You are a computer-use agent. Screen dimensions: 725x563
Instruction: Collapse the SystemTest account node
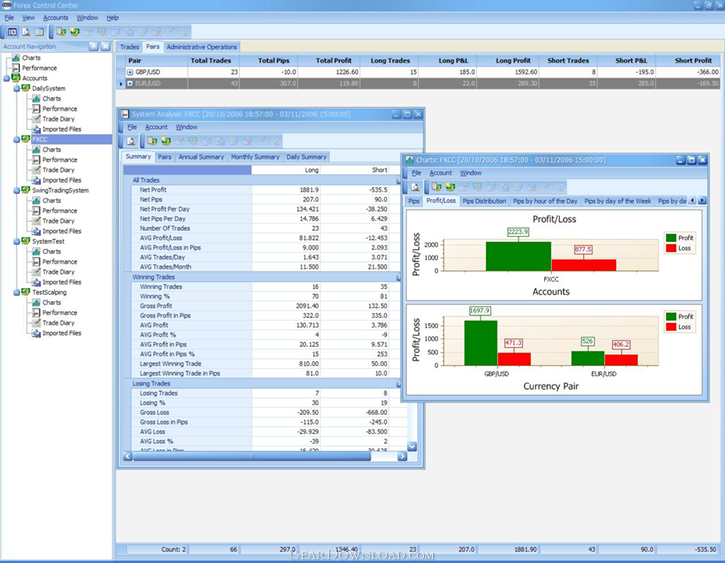click(x=17, y=241)
